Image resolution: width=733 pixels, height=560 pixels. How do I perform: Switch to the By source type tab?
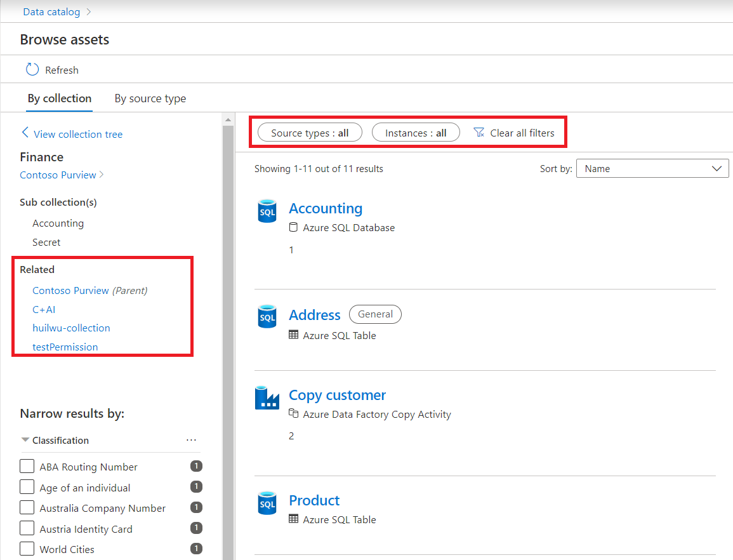point(150,98)
